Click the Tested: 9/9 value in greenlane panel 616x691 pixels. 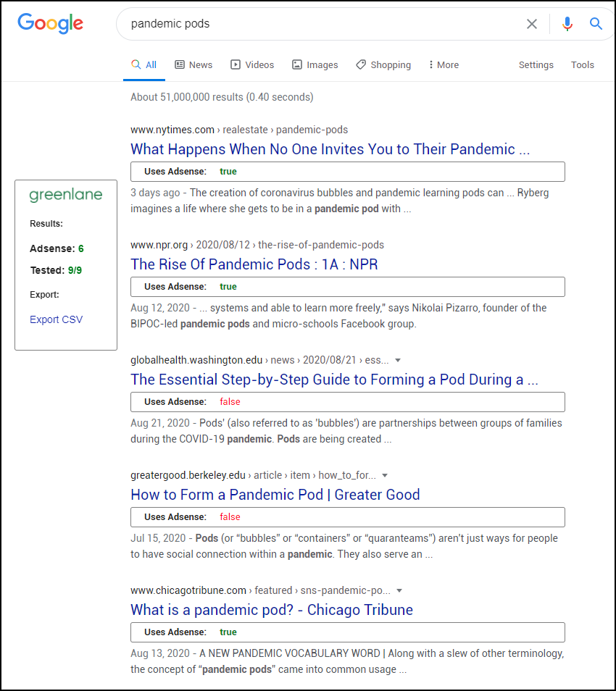56,270
